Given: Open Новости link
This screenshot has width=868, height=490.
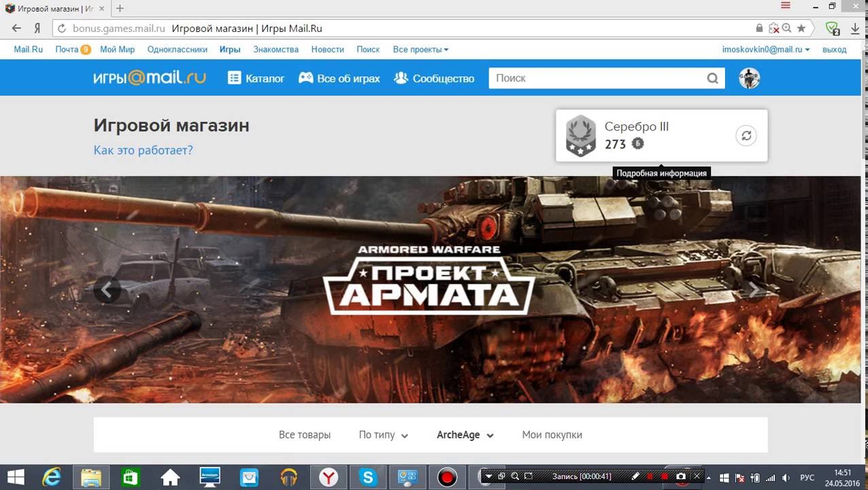Looking at the screenshot, I should pyautogui.click(x=327, y=50).
